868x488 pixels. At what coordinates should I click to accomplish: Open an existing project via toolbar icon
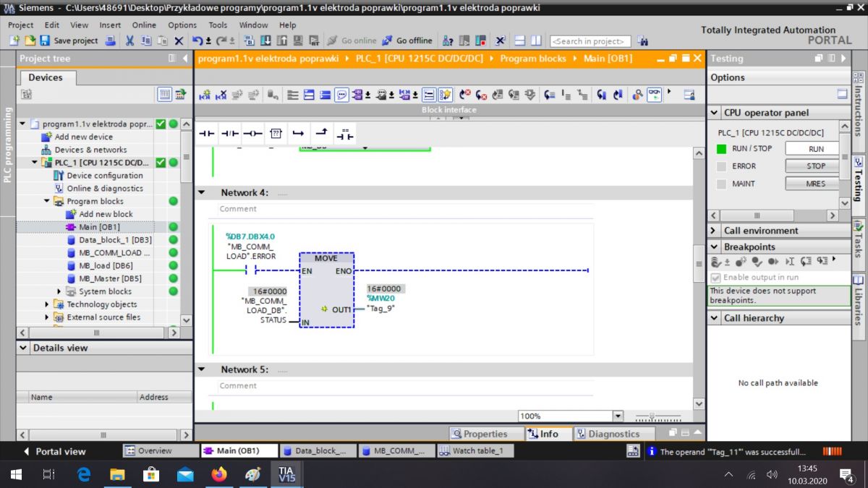click(x=30, y=41)
